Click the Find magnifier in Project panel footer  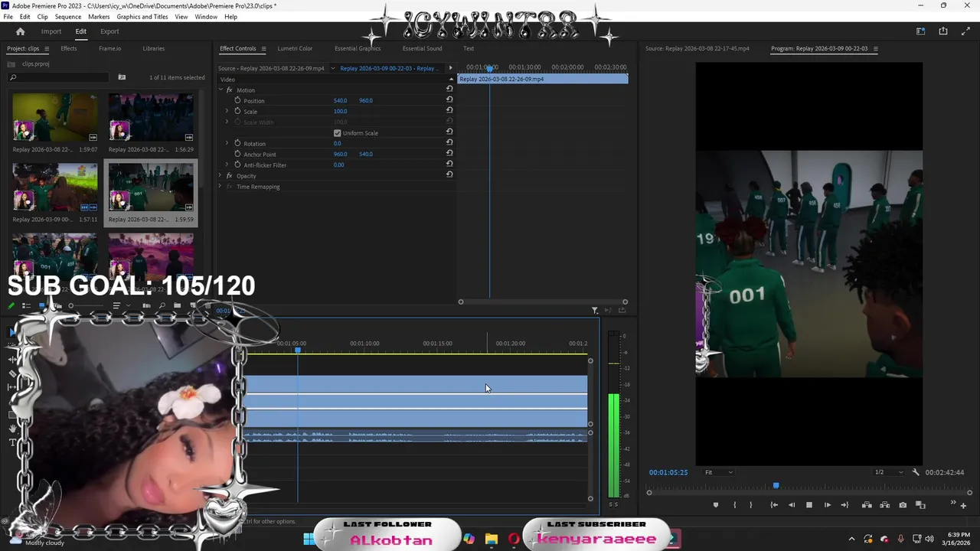[x=162, y=305]
